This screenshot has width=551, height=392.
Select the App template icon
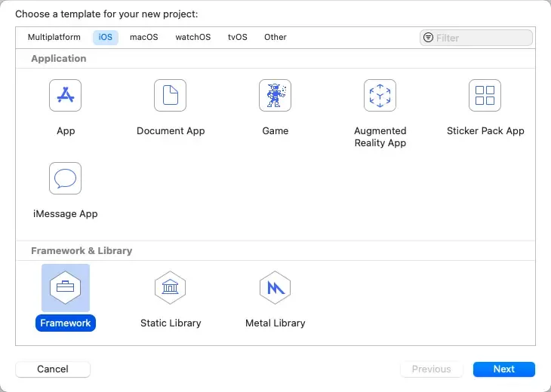coord(66,96)
